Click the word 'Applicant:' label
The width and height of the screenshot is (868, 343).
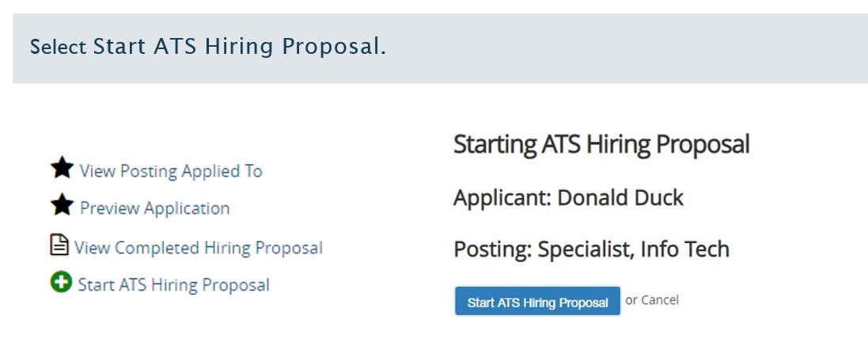pos(502,198)
